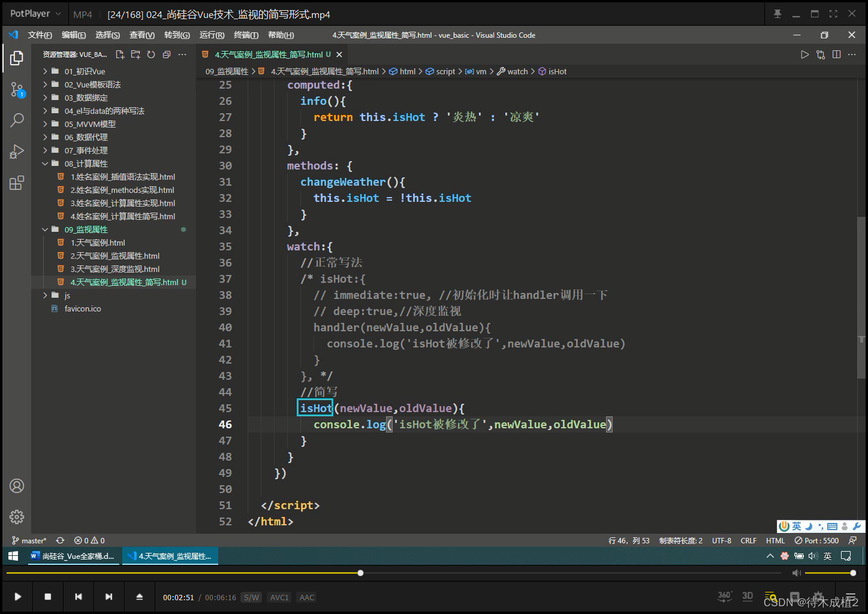
Task: Skip to the next file in PotPlayer
Action: 108,597
